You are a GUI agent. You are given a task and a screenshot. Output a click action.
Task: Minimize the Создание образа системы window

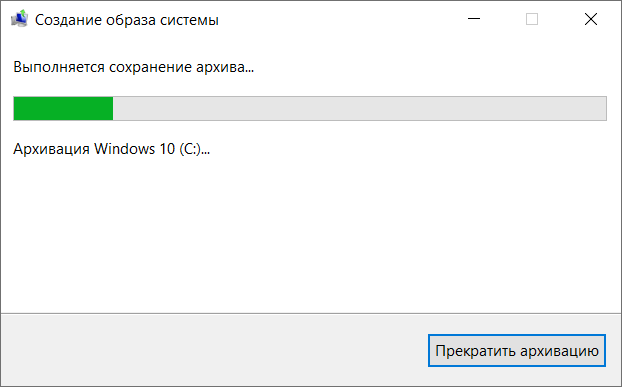click(x=474, y=19)
